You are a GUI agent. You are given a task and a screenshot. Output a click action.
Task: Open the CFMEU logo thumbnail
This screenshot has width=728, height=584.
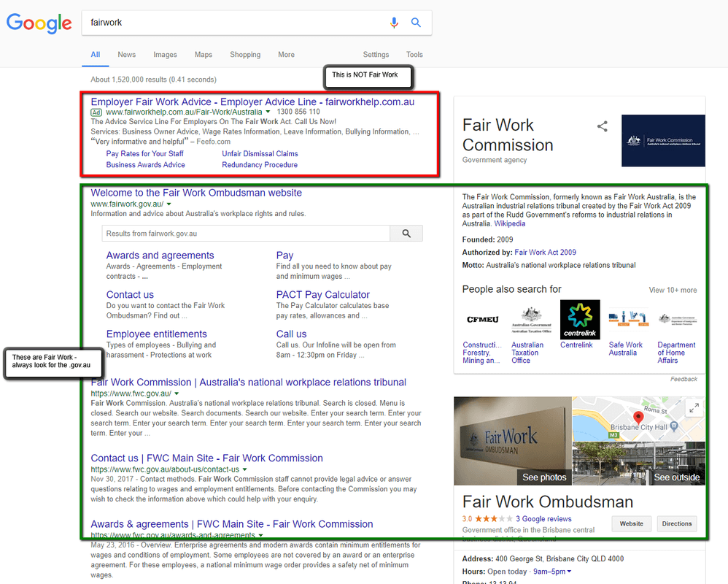(482, 319)
